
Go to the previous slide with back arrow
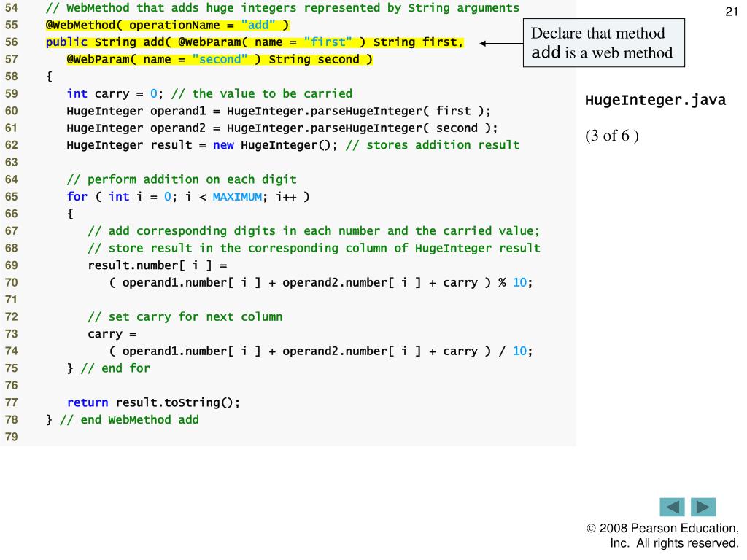point(672,507)
